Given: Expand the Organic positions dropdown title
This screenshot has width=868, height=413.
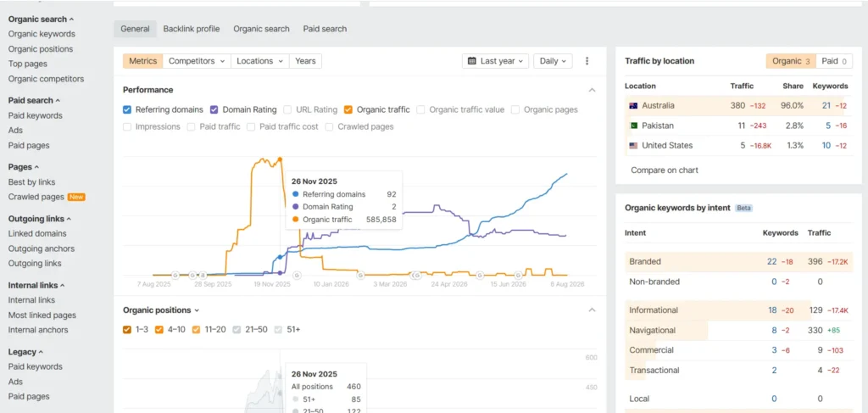Looking at the screenshot, I should (161, 310).
